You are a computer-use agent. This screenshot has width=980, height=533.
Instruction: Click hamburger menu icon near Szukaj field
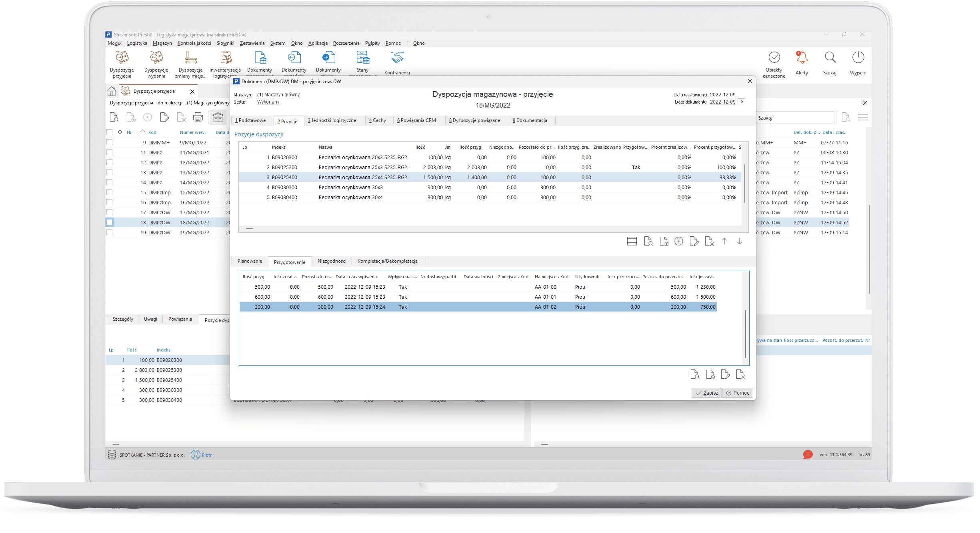click(x=863, y=117)
